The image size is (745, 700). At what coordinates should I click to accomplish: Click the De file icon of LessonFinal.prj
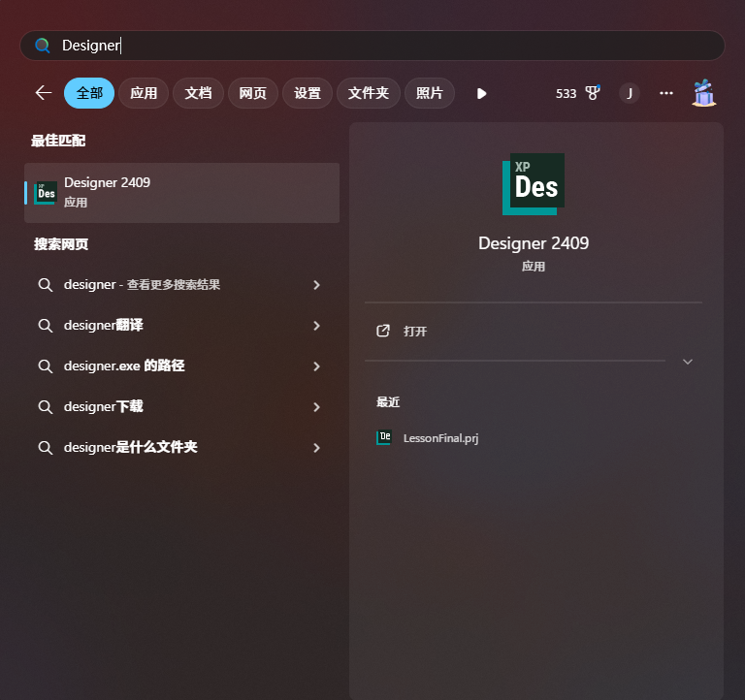tap(383, 437)
